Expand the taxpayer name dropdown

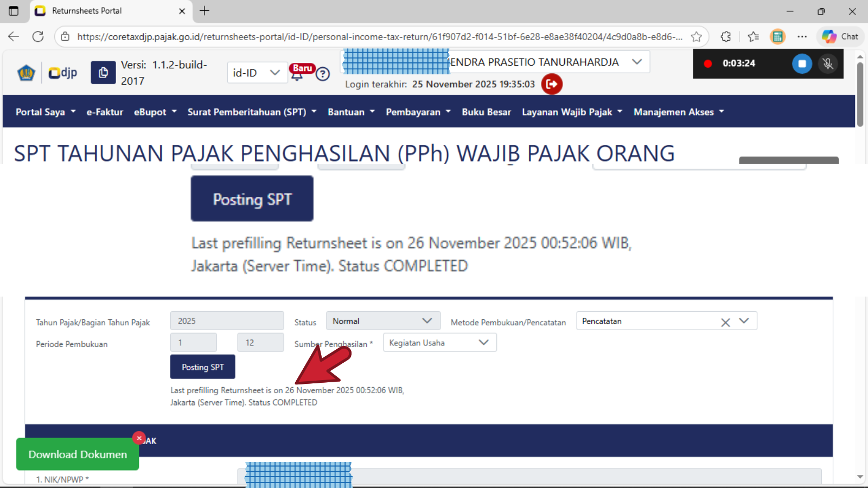637,62
